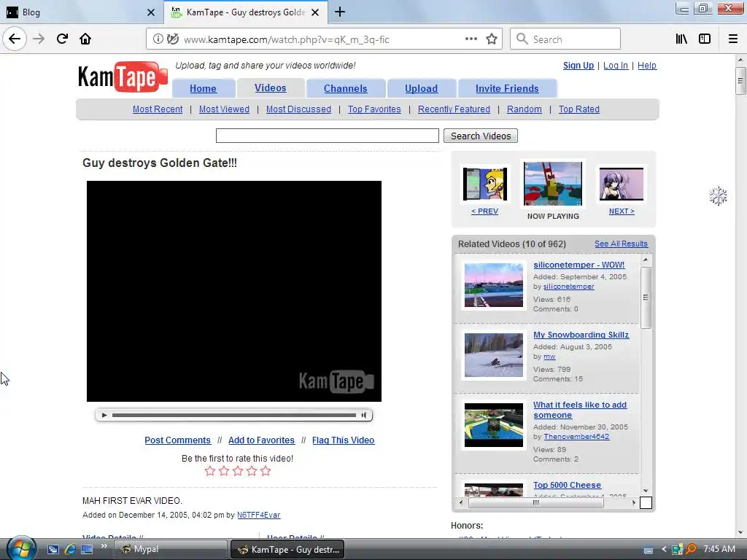Click the video seek bar

tap(234, 415)
